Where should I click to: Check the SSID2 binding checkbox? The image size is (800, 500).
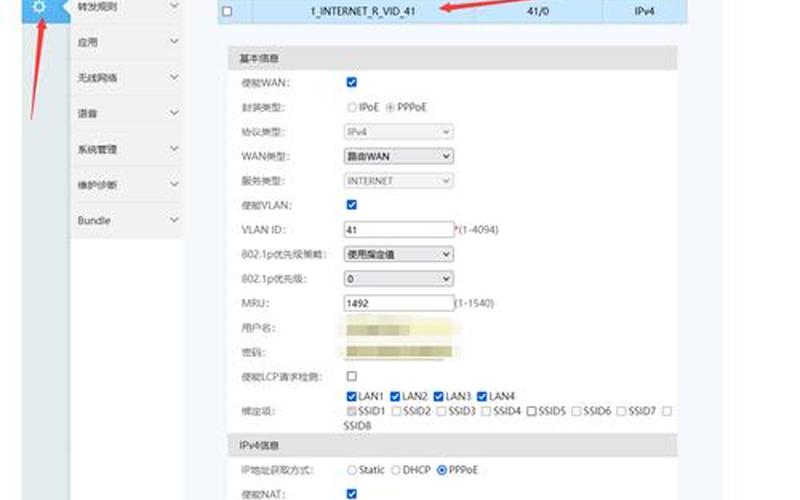396,411
